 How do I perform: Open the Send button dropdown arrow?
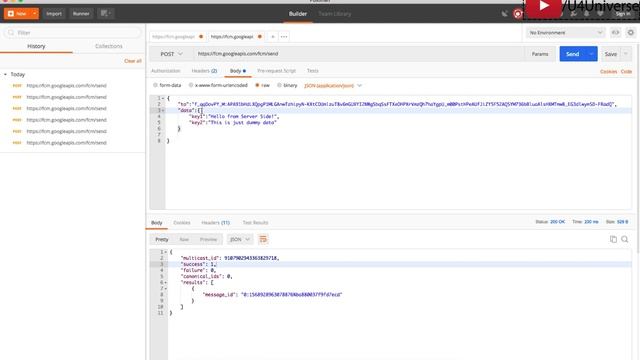tap(591, 54)
